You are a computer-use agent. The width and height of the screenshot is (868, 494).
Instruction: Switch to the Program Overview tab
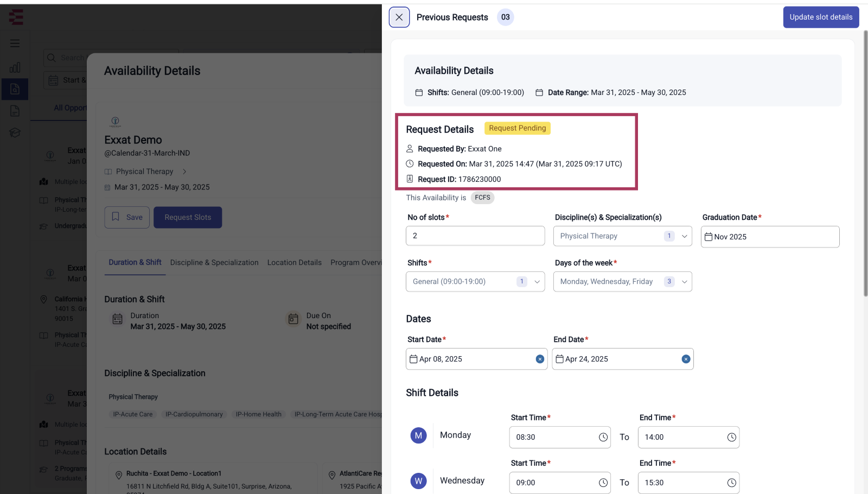point(356,262)
